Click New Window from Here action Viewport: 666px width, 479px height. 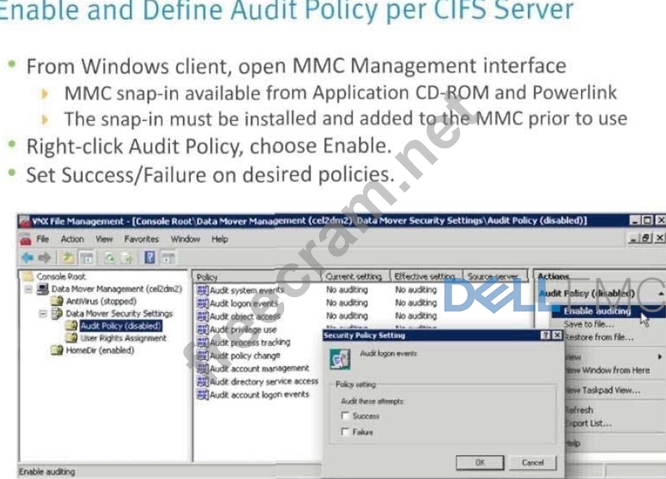(x=608, y=370)
